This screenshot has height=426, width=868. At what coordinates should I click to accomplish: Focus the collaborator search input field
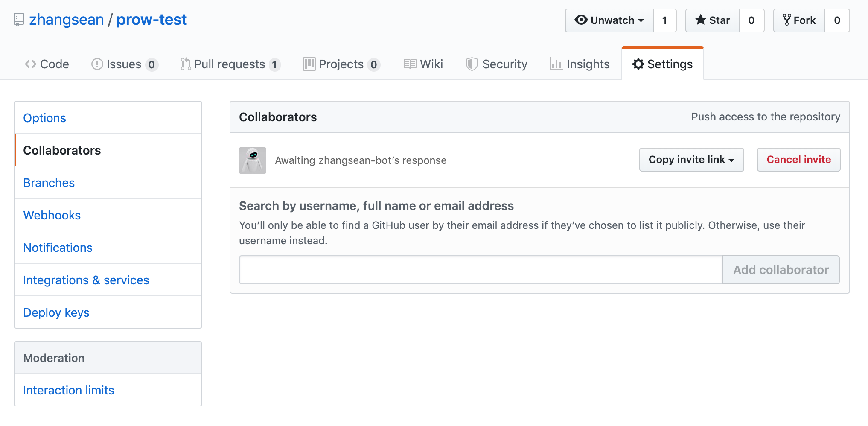pyautogui.click(x=481, y=270)
